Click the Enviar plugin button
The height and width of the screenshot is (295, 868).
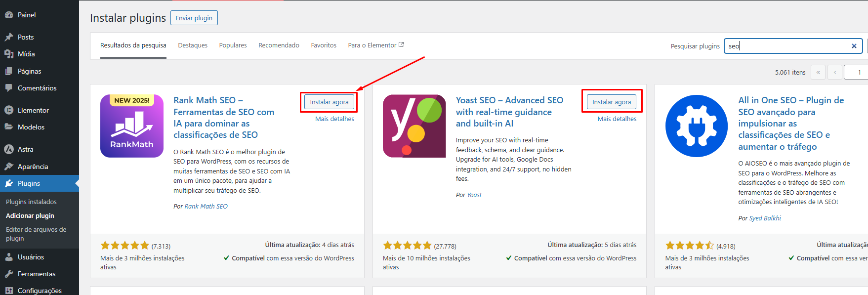[x=194, y=18]
